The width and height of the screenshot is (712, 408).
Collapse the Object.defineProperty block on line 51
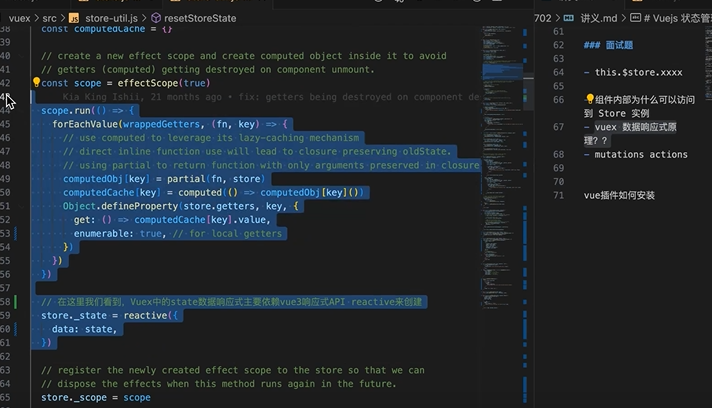[21, 206]
